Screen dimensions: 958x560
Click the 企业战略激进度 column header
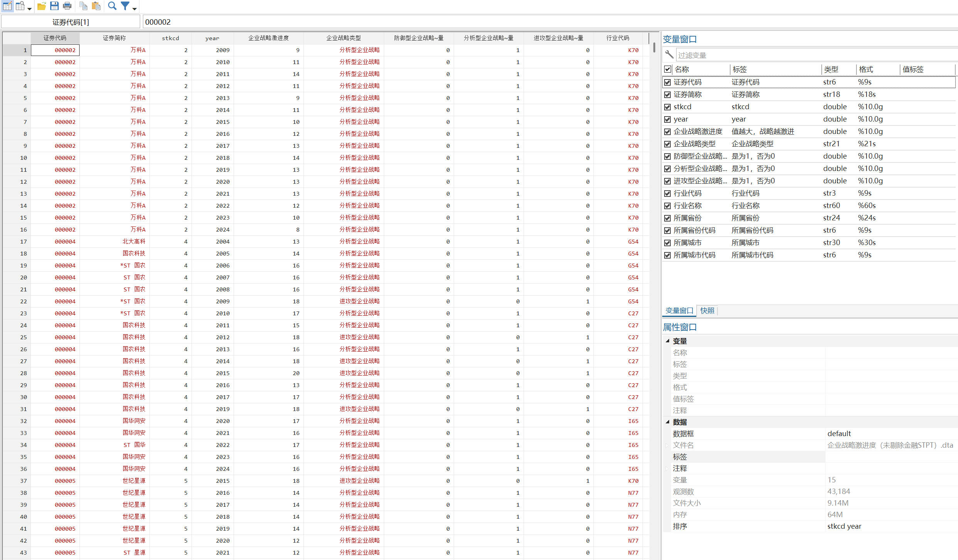coord(268,38)
